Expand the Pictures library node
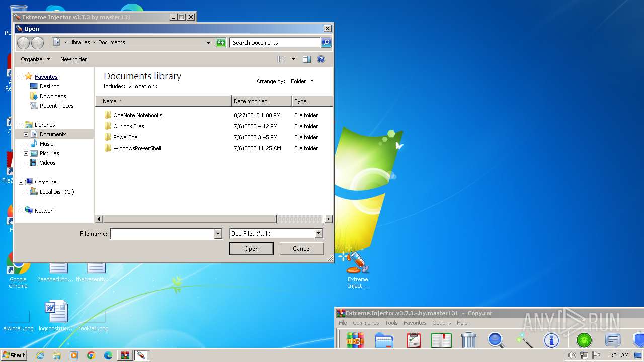The image size is (644, 362). click(x=26, y=153)
